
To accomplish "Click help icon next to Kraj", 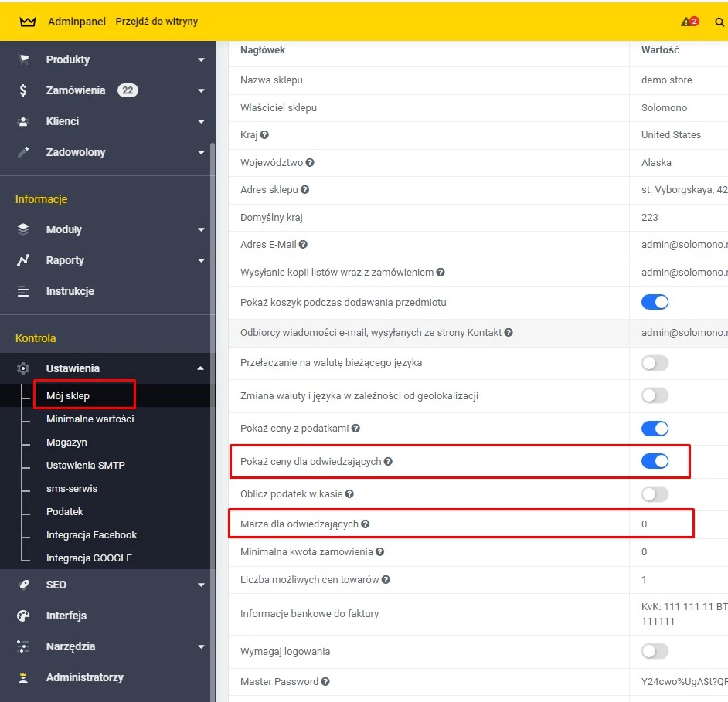I will point(264,135).
